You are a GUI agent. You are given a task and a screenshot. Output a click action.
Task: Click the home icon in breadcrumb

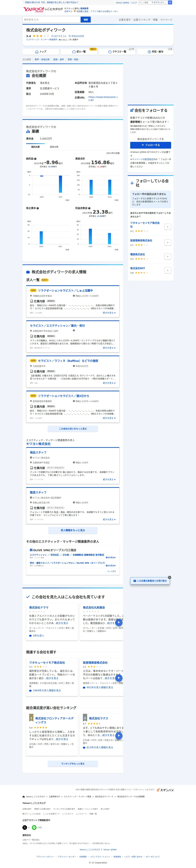click(x=24, y=797)
